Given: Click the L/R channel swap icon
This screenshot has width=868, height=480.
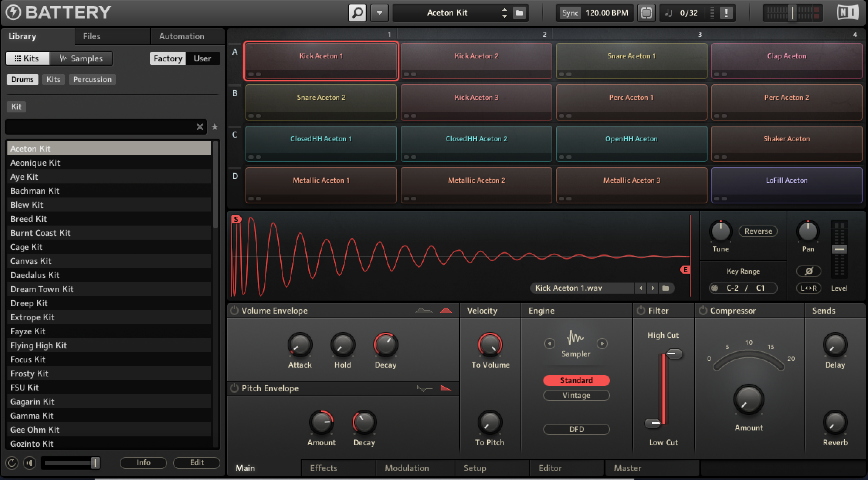Looking at the screenshot, I should tap(808, 288).
